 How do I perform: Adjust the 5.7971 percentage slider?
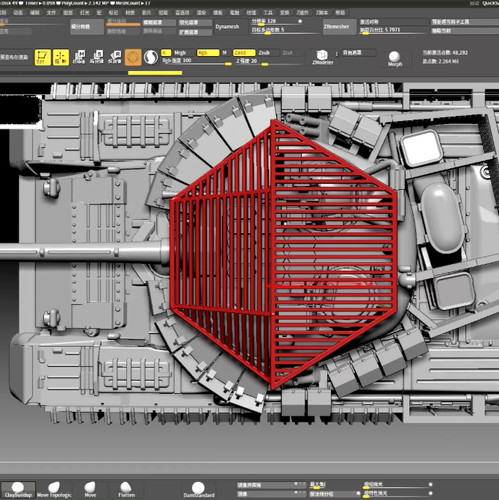(393, 30)
